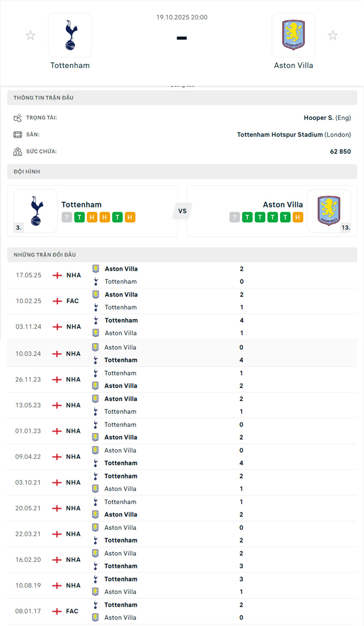The image size is (364, 626).
Task: Click the Aston Villa badge in the 10.02.25 FAC row
Action: tap(95, 294)
